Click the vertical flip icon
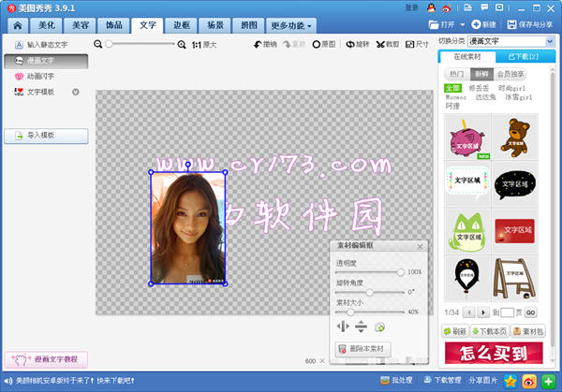Viewport: 562px width, 392px height. click(x=361, y=327)
